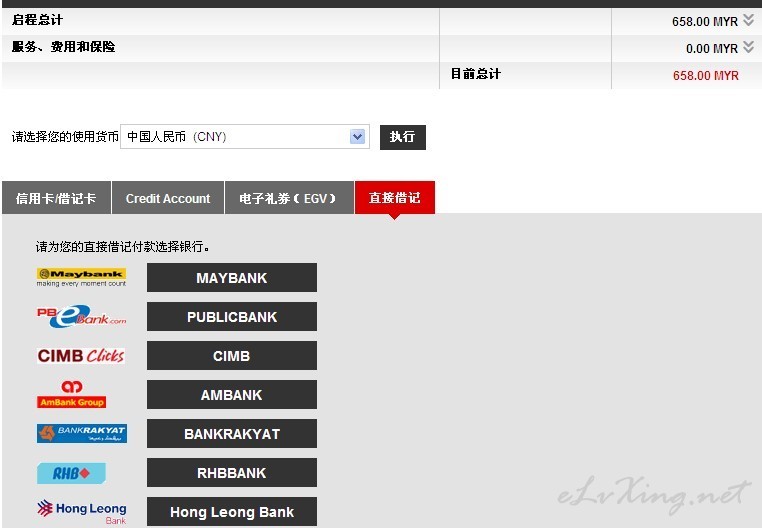Click the 请选择您的使用货币 label
This screenshot has width=762, height=528.
point(65,137)
